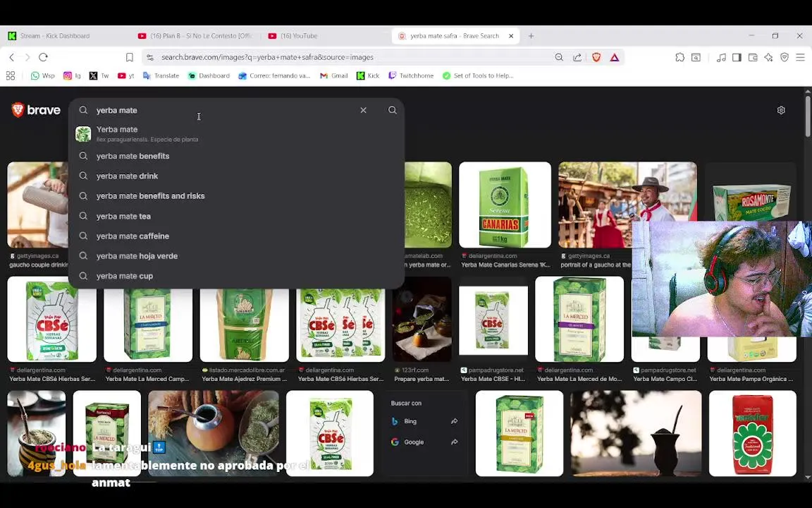Close the yerba mate safra tab
Viewport: 812px width, 508px height.
[x=511, y=36]
